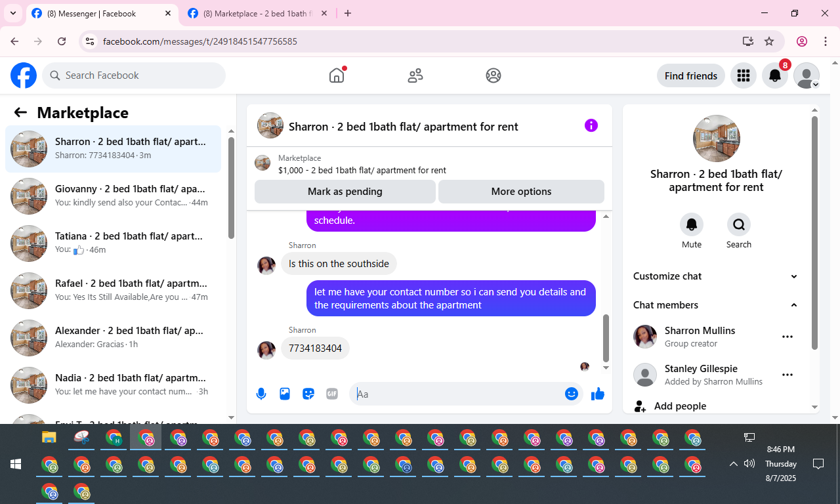The image size is (840, 504).
Task: Click the message text 7734183404
Action: 315,348
